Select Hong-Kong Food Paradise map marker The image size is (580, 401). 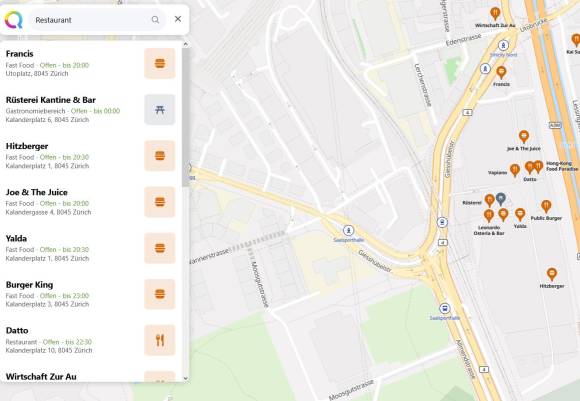(539, 166)
